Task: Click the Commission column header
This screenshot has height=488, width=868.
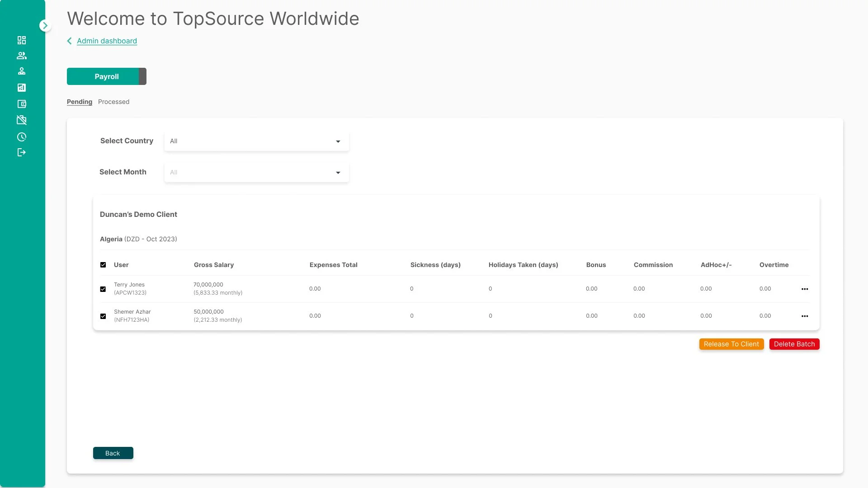Action: point(653,265)
